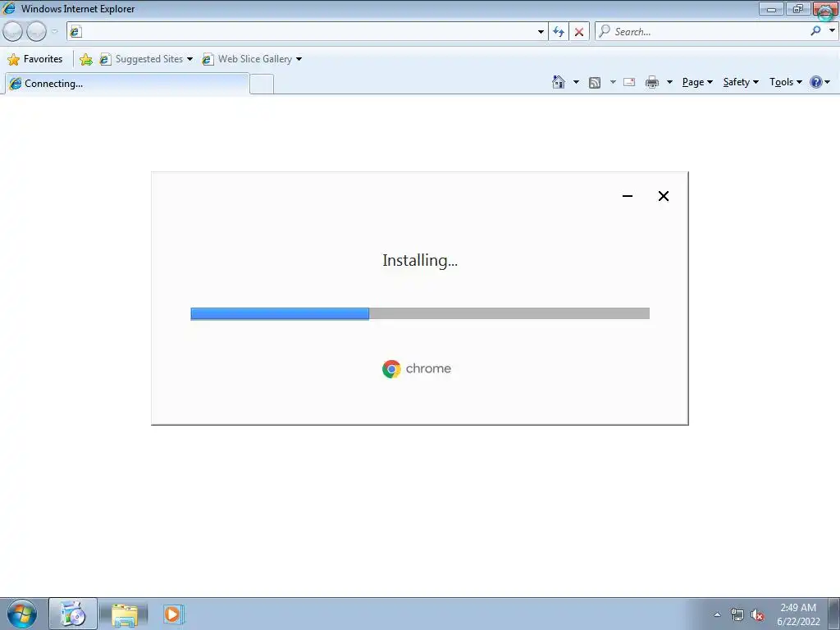Click the Stop loading red X icon
The image size is (840, 630).
(x=579, y=32)
